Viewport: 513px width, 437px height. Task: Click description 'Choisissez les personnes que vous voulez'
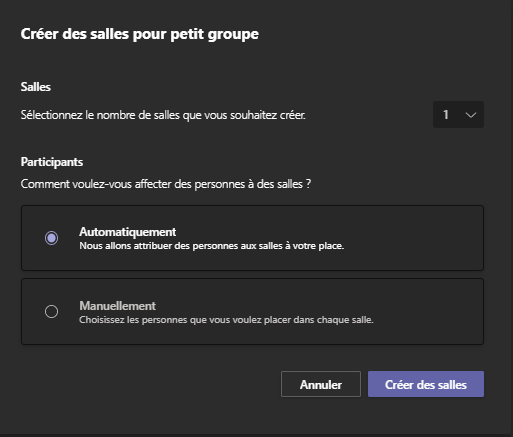(226, 320)
